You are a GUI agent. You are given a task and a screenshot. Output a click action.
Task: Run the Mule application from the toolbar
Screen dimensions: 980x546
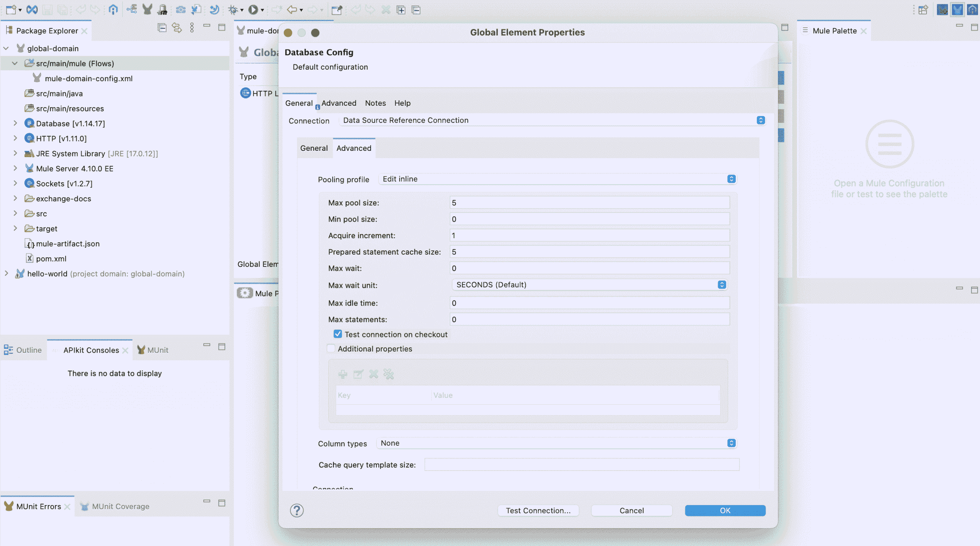click(254, 10)
